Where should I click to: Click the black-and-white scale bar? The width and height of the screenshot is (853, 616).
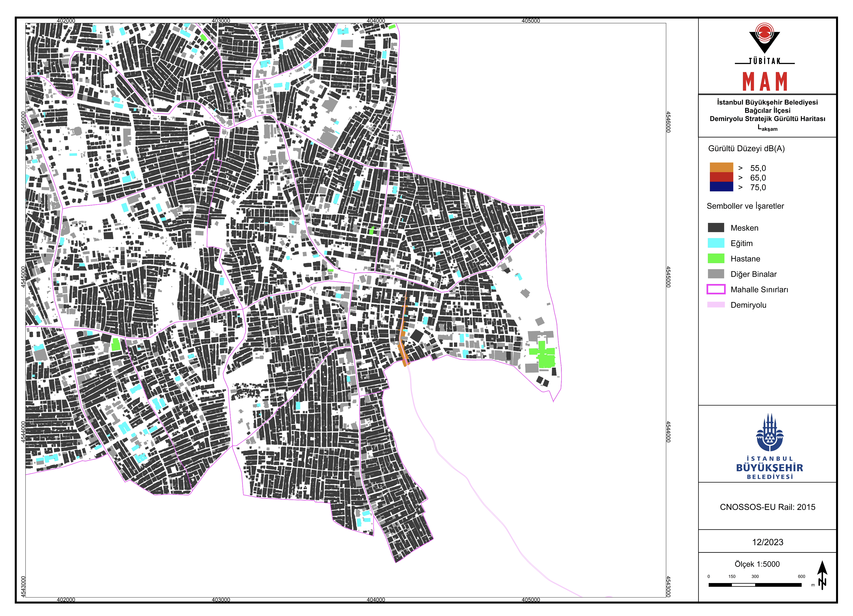coord(755,585)
